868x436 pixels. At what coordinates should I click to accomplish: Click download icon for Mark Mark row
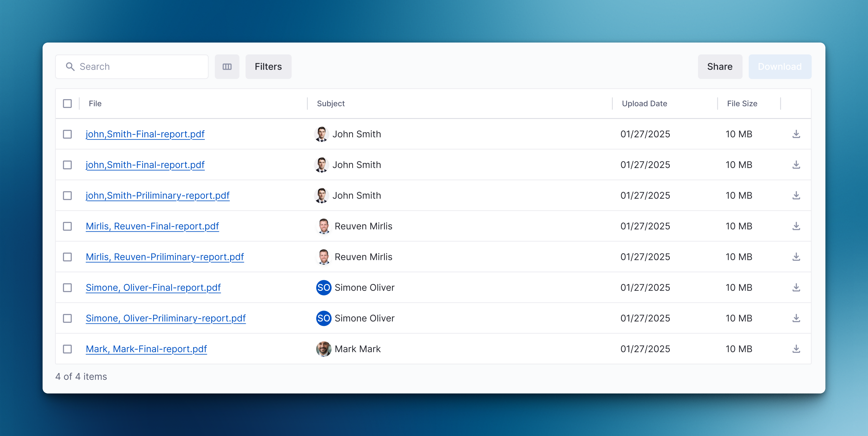796,349
